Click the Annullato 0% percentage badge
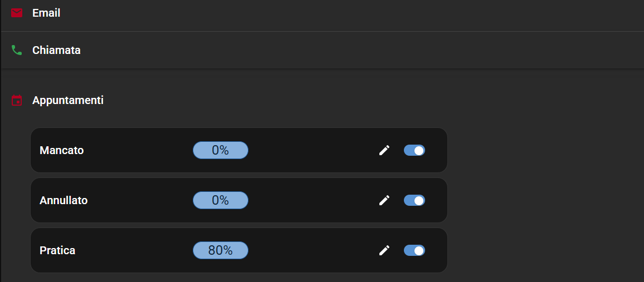Image resolution: width=644 pixels, height=282 pixels. (x=221, y=200)
